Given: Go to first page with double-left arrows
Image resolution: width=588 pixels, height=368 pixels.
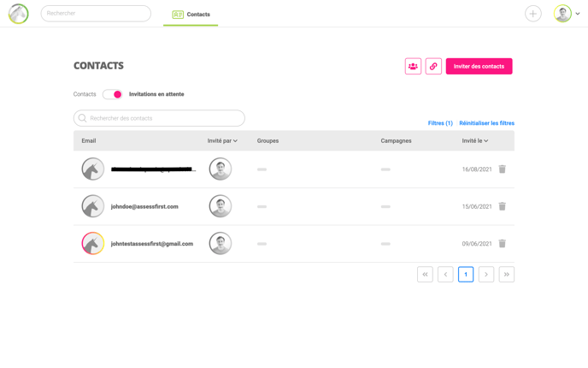Looking at the screenshot, I should [x=425, y=275].
